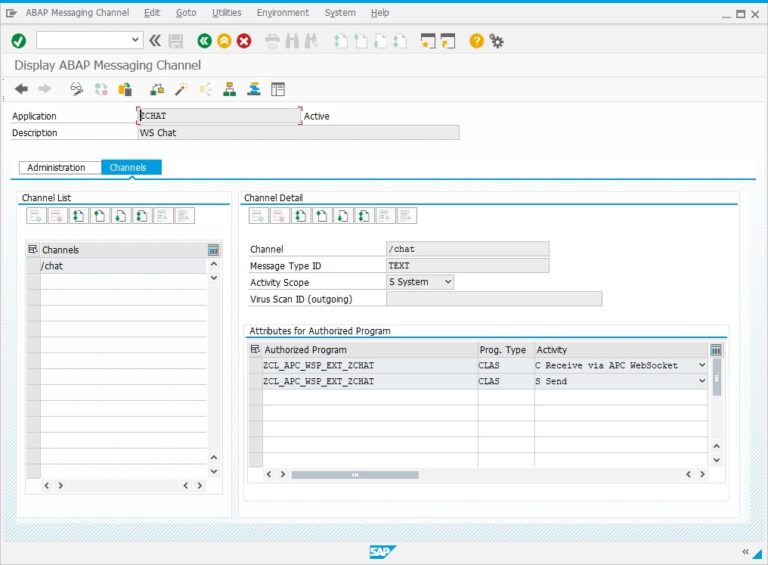
Task: Click the yellow Exit icon in toolbar
Action: click(x=224, y=41)
